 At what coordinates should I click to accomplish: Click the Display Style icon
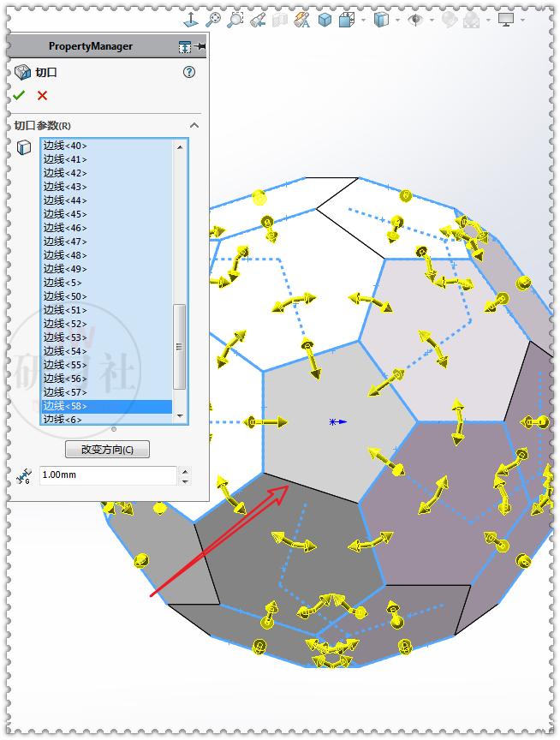(381, 20)
